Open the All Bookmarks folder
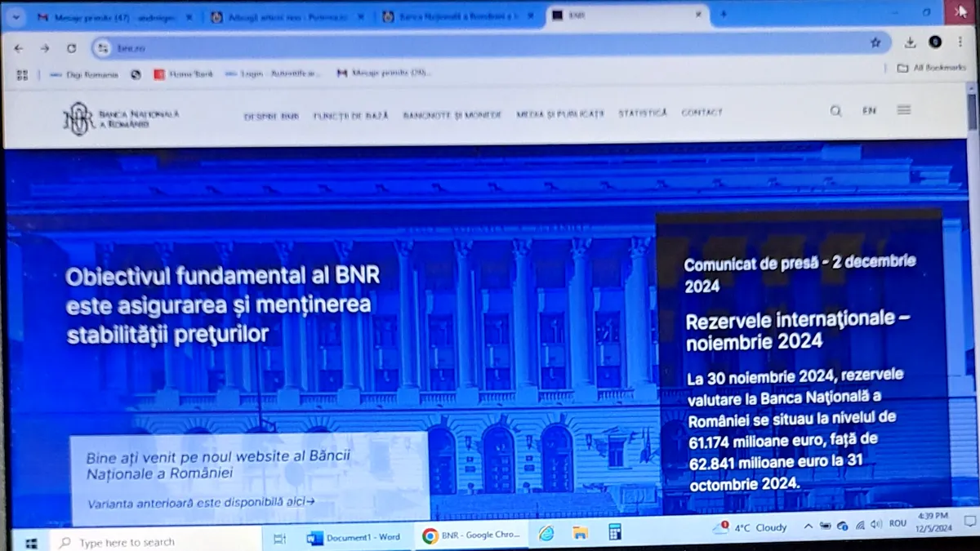 tap(932, 68)
